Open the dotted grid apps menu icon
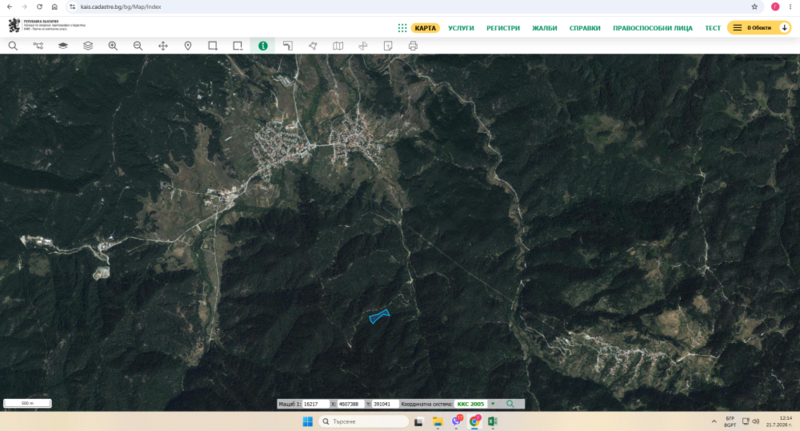The height and width of the screenshot is (431, 800). (402, 28)
